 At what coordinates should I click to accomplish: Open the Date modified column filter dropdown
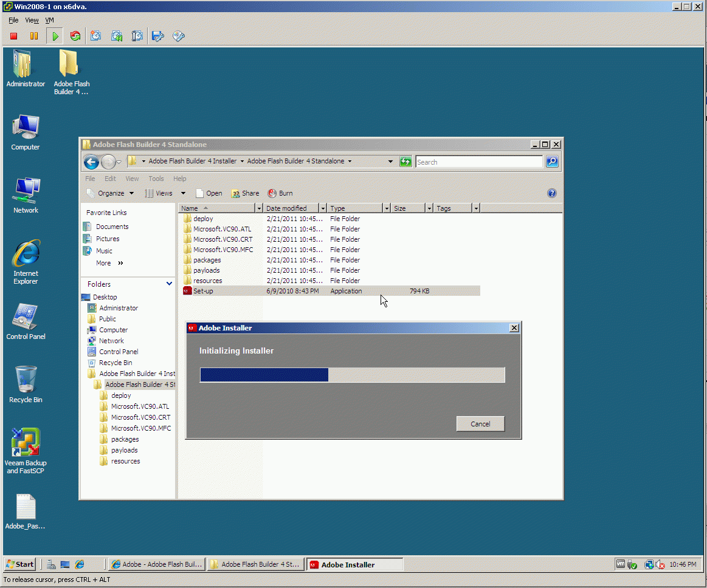[x=323, y=208]
